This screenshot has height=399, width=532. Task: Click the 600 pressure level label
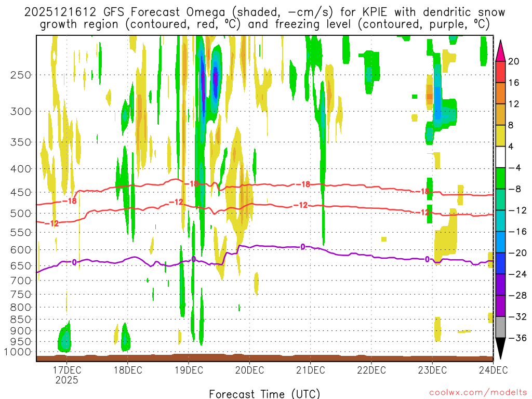click(x=21, y=250)
